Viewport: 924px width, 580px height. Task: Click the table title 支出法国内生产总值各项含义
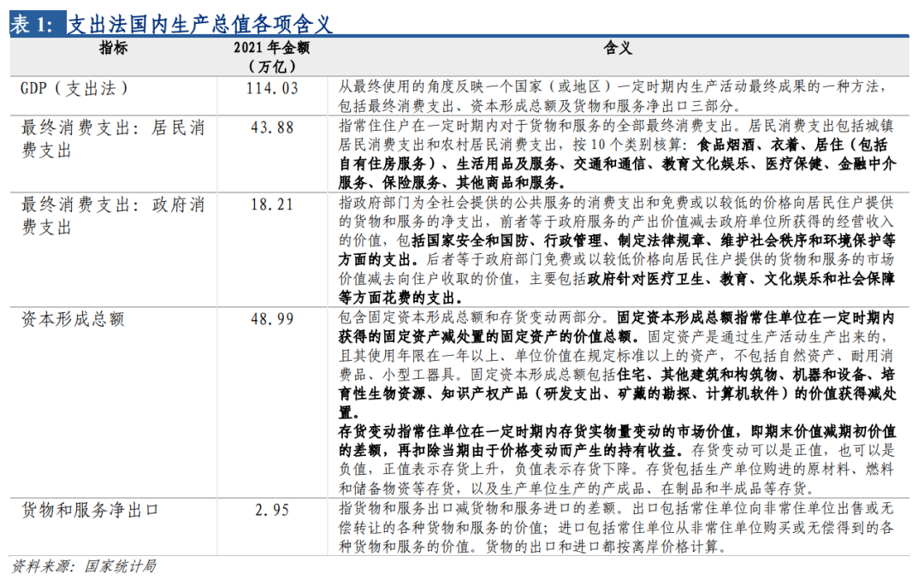pyautogui.click(x=200, y=24)
